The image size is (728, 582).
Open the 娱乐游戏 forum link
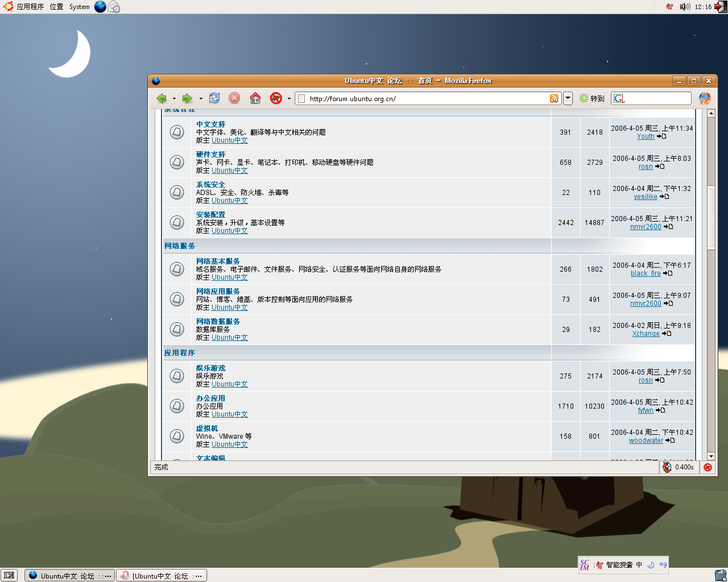click(211, 368)
